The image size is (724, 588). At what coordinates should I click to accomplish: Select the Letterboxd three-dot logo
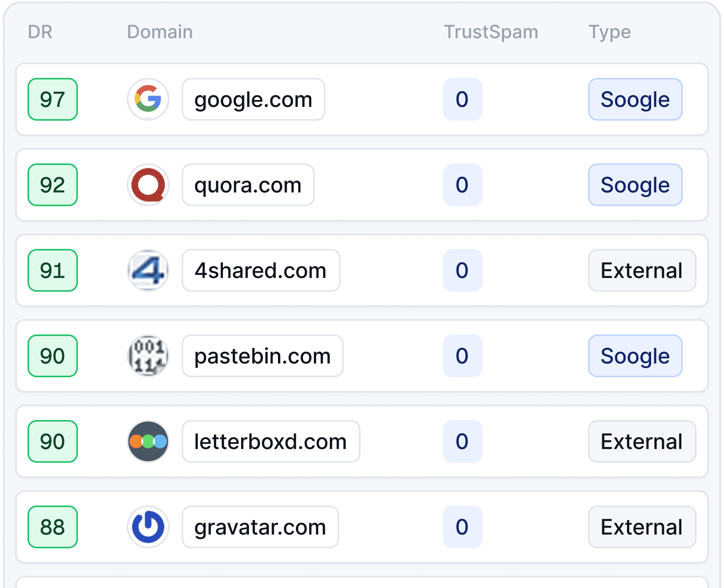point(148,441)
